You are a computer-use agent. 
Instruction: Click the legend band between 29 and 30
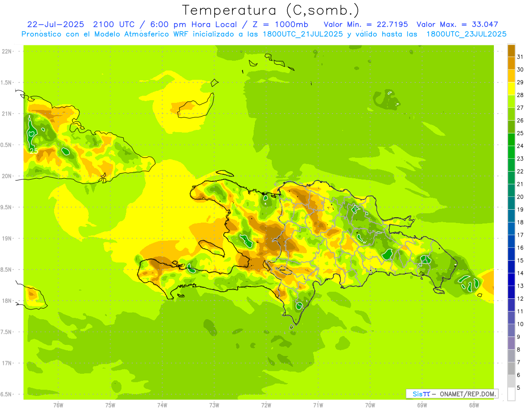point(511,76)
